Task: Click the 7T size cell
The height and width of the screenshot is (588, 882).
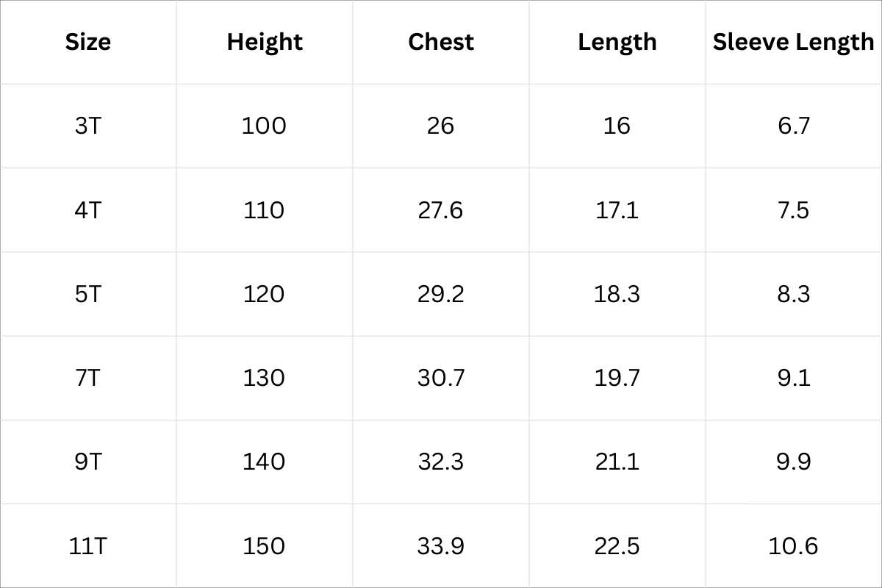Action: [x=88, y=378]
